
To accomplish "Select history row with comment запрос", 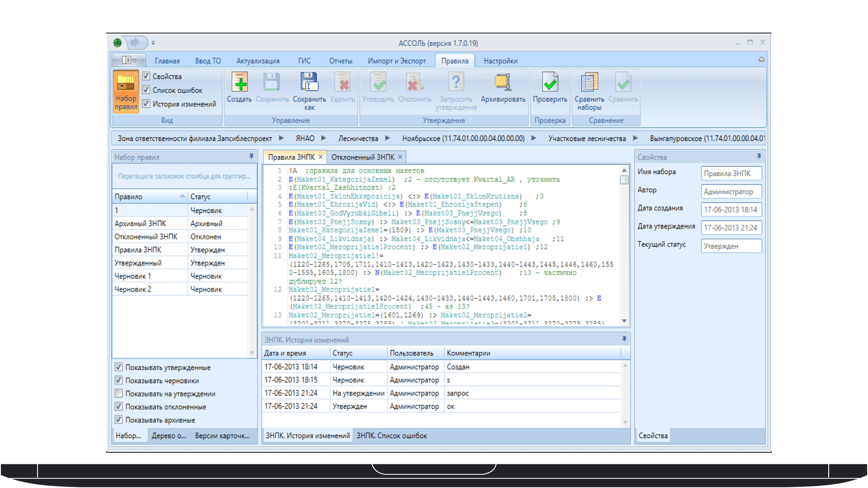I will (x=441, y=393).
